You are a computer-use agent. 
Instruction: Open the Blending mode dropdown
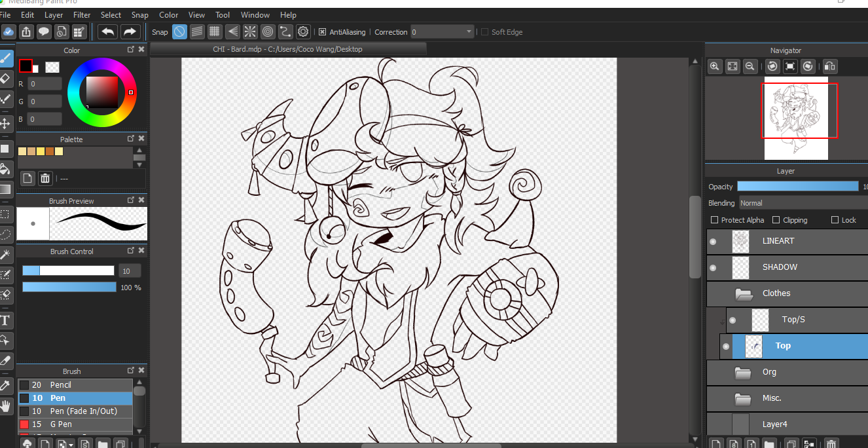(x=803, y=203)
